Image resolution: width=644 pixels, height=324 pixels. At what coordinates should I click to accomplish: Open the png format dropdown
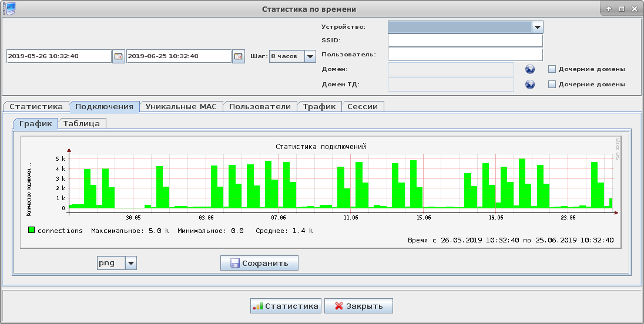(131, 263)
